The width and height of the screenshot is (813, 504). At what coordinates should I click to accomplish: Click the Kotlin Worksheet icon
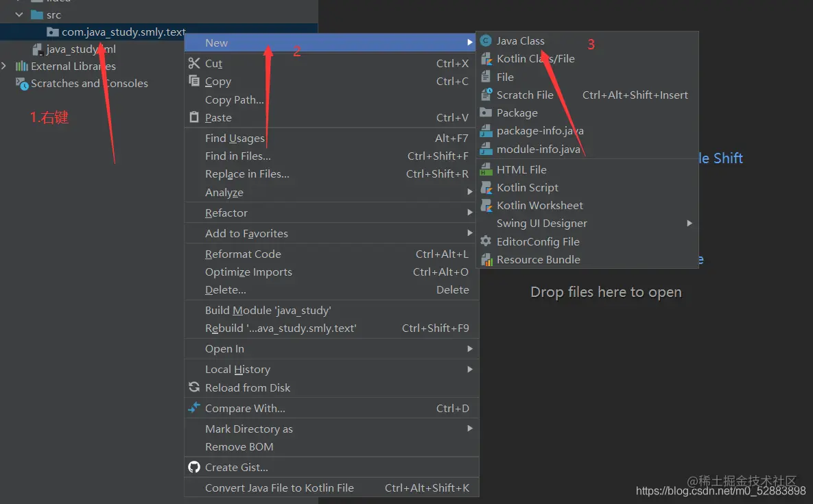tap(486, 205)
